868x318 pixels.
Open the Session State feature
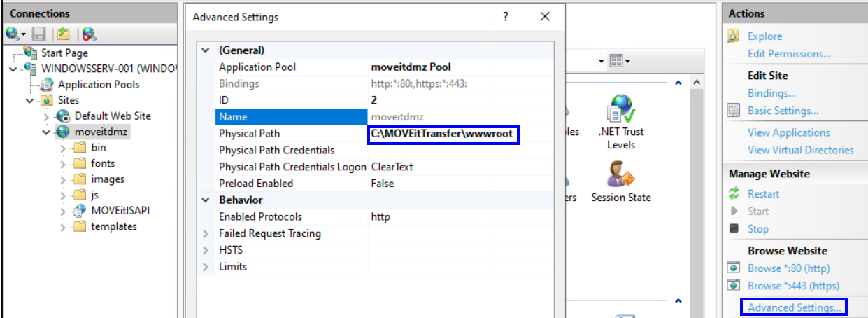pyautogui.click(x=621, y=182)
